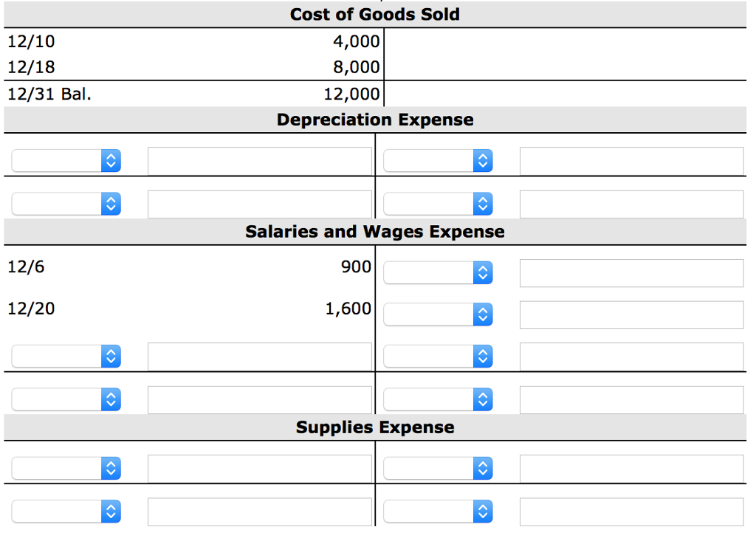Open the bottom right dropdown in Salaries and Wages

point(438,399)
